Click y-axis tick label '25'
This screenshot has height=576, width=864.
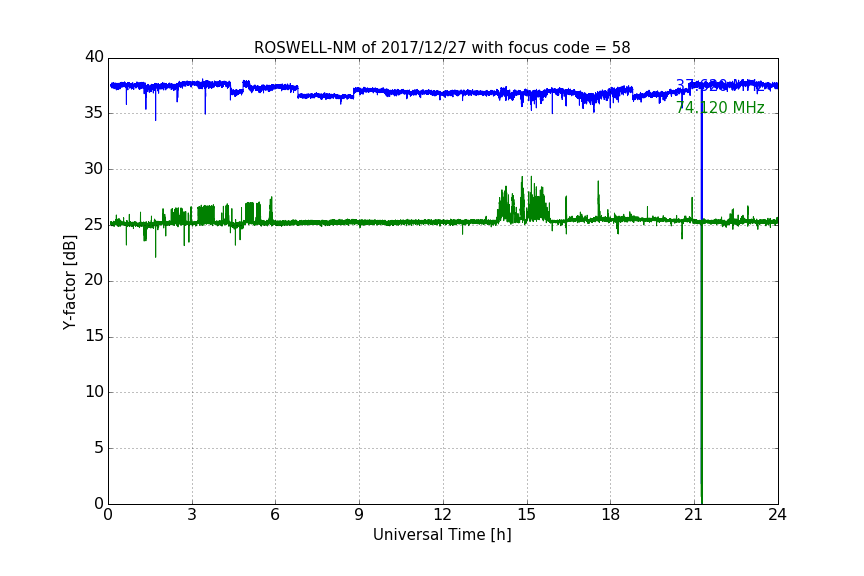click(x=94, y=225)
